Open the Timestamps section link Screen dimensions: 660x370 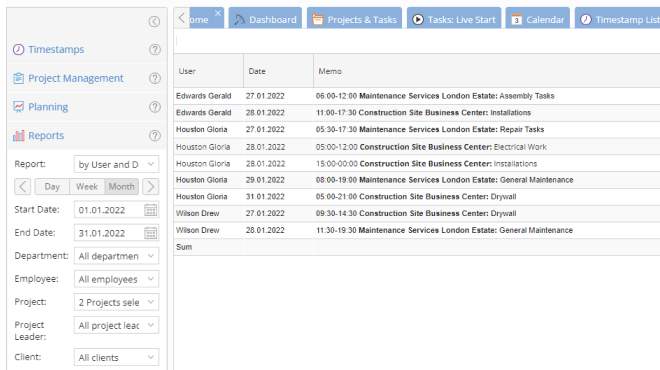click(56, 50)
